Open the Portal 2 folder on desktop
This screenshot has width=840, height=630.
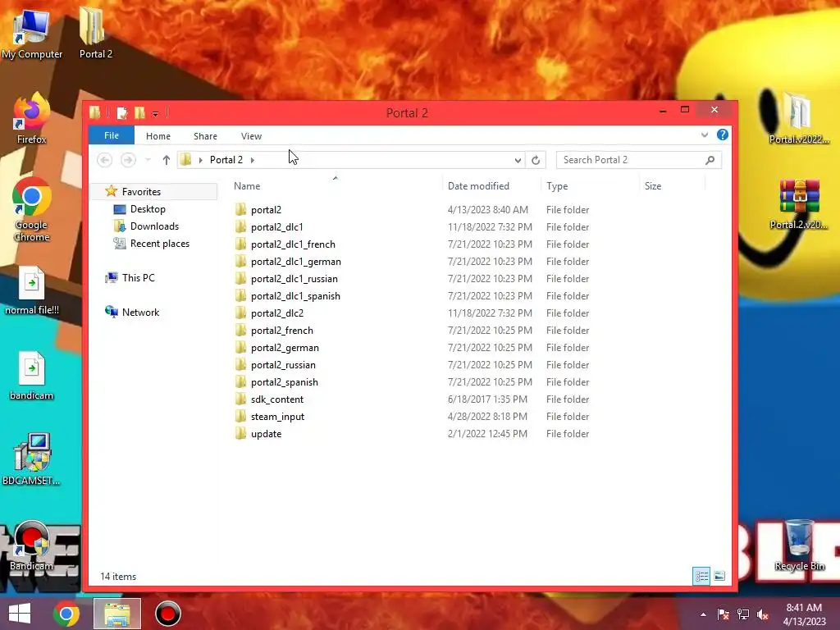click(95, 33)
